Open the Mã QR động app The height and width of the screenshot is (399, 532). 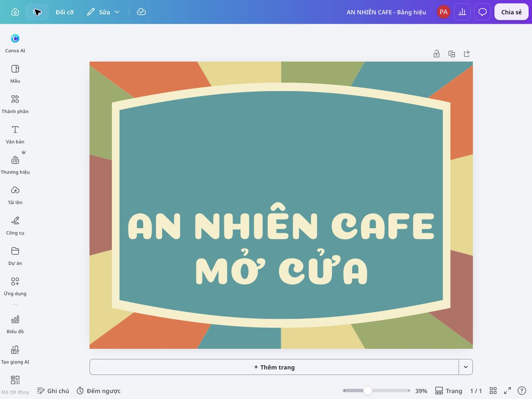pyautogui.click(x=15, y=385)
